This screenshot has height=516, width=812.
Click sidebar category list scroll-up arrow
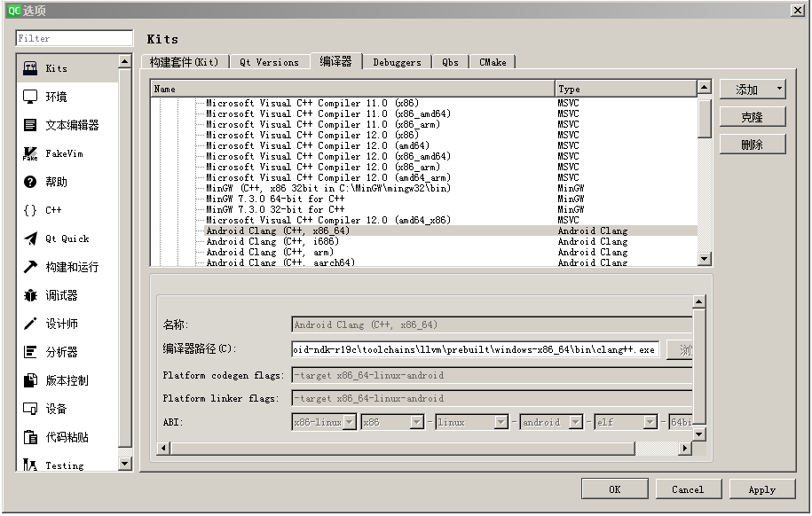125,61
